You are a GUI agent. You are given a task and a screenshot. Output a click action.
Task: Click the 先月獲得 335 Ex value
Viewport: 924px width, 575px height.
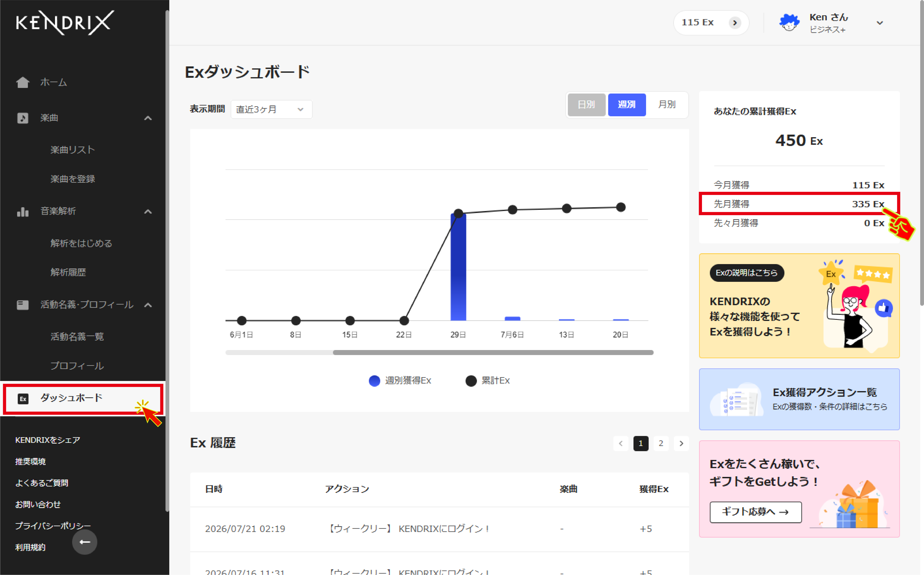click(x=868, y=204)
